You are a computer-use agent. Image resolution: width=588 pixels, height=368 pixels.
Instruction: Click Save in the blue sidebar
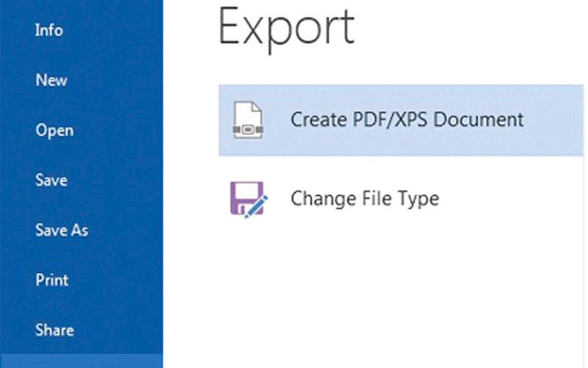pos(51,180)
